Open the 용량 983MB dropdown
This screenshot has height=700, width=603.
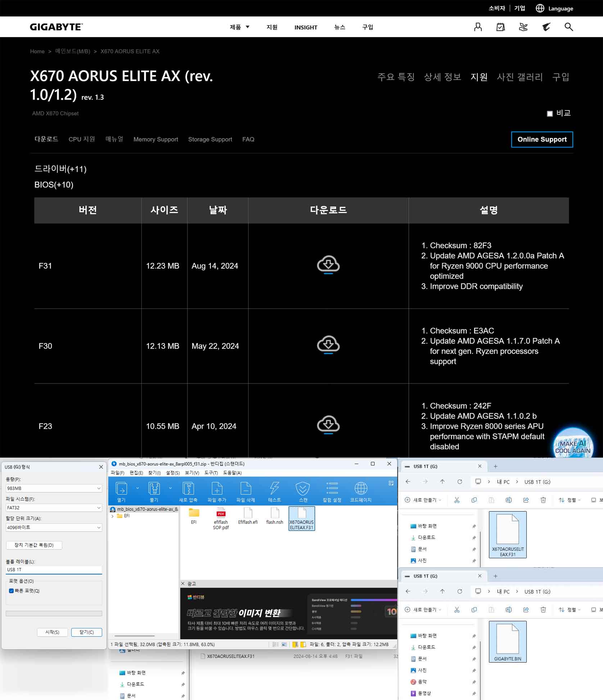pyautogui.click(x=54, y=488)
